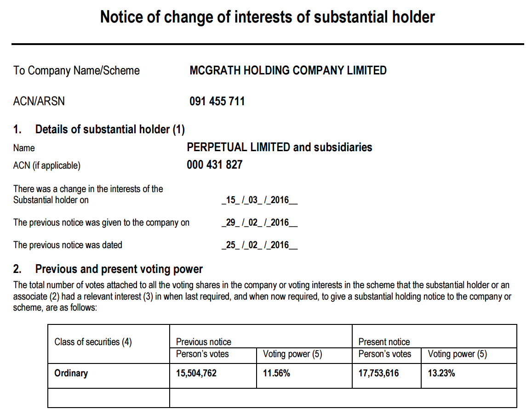Click the previous voting power 11.56%
532x420 pixels.
tap(276, 373)
